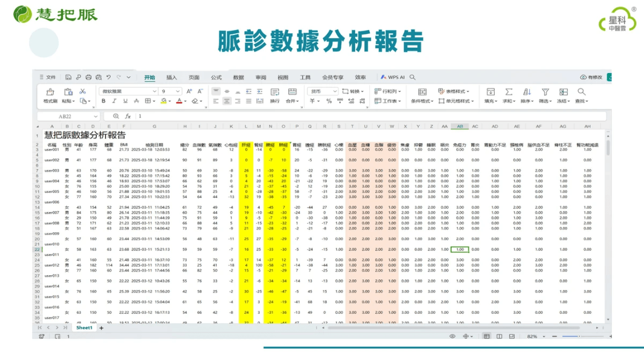
Task: Decrease font size with A- icon
Action: click(200, 92)
